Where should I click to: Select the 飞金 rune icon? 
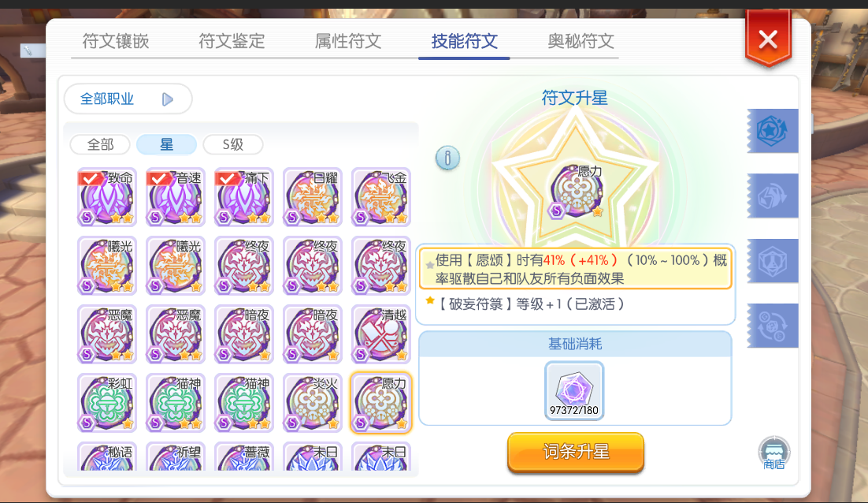381,197
